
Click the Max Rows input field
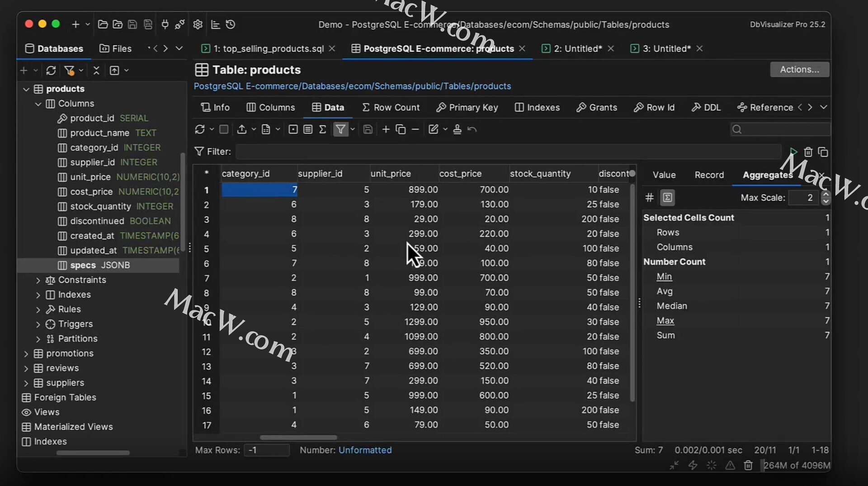(267, 450)
